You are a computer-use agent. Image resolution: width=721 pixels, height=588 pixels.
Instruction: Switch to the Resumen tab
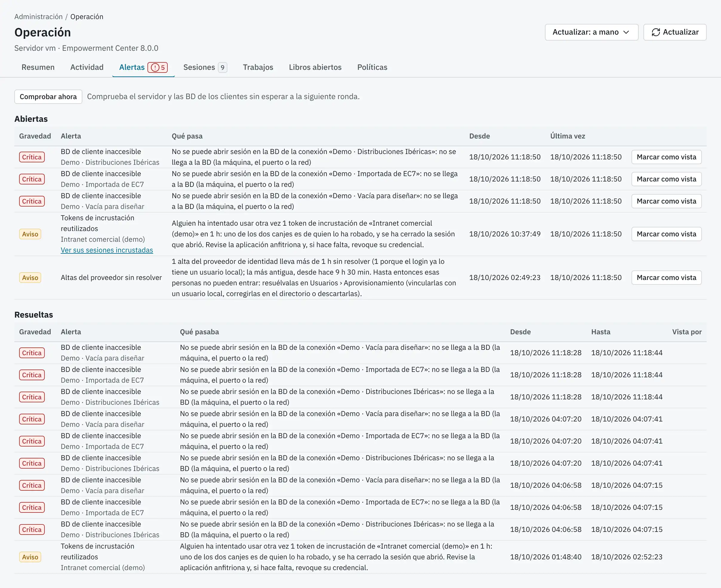coord(38,67)
